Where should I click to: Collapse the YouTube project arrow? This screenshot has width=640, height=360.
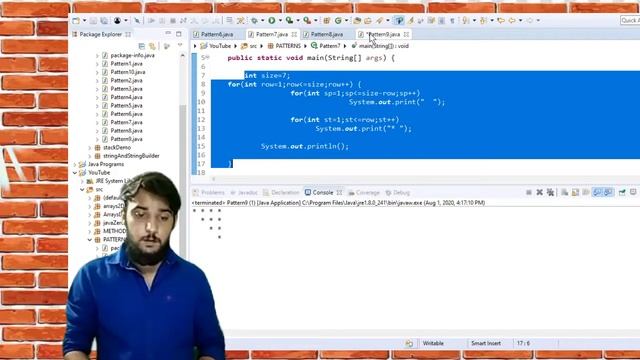(x=75, y=173)
